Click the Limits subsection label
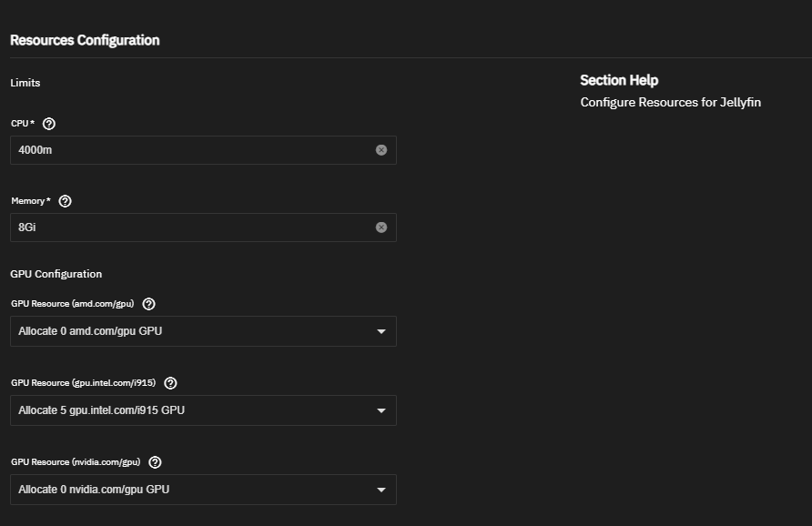 click(25, 83)
